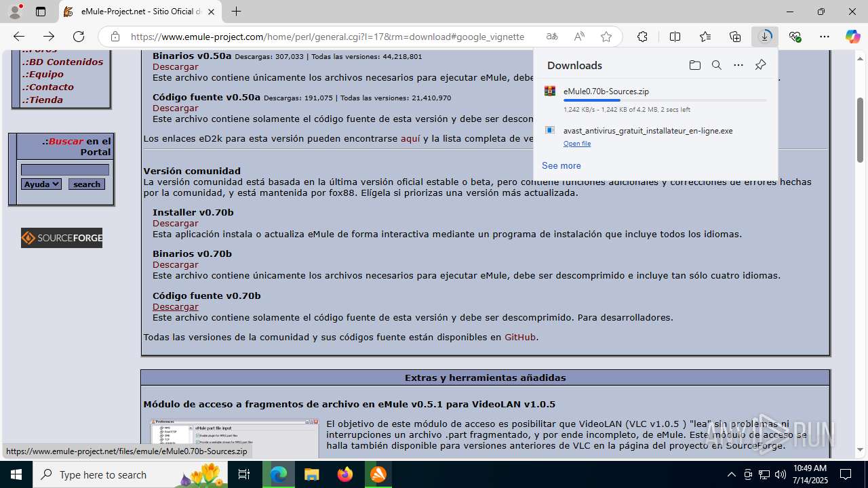Open a new tab with plus button
Screen dimensions: 868x488
(236, 12)
